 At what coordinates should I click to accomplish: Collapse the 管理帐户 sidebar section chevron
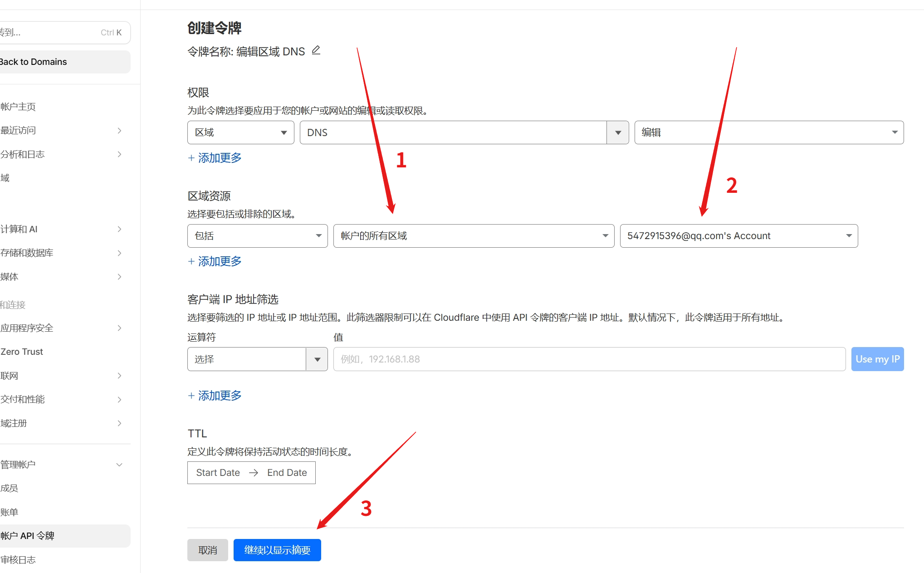click(x=119, y=465)
